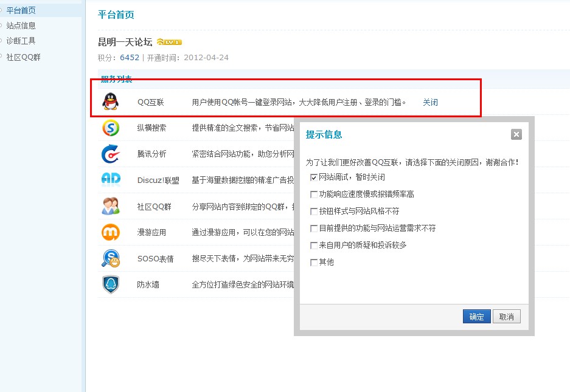Click the 纵横搜索 S logo icon
570x392 pixels.
111,128
